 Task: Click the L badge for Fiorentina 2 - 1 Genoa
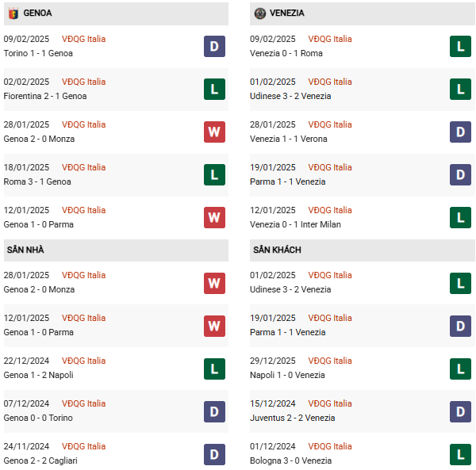tap(214, 89)
